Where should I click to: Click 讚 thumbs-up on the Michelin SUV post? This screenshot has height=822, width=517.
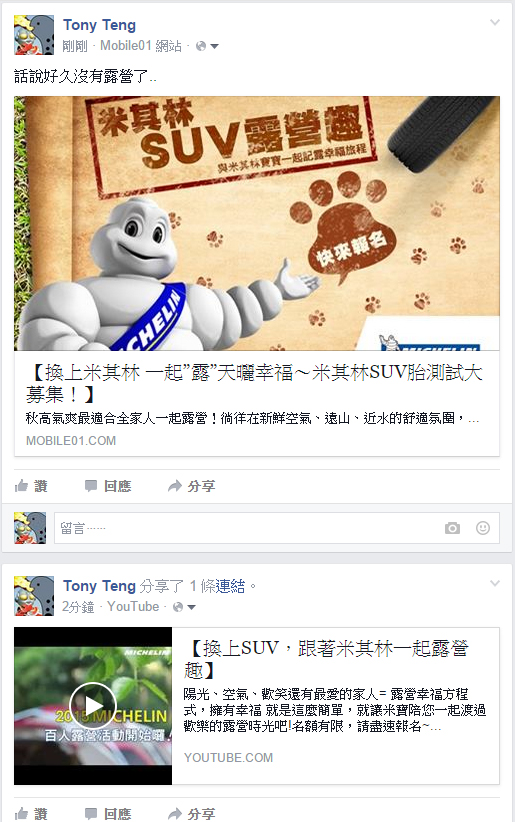[x=31, y=486]
